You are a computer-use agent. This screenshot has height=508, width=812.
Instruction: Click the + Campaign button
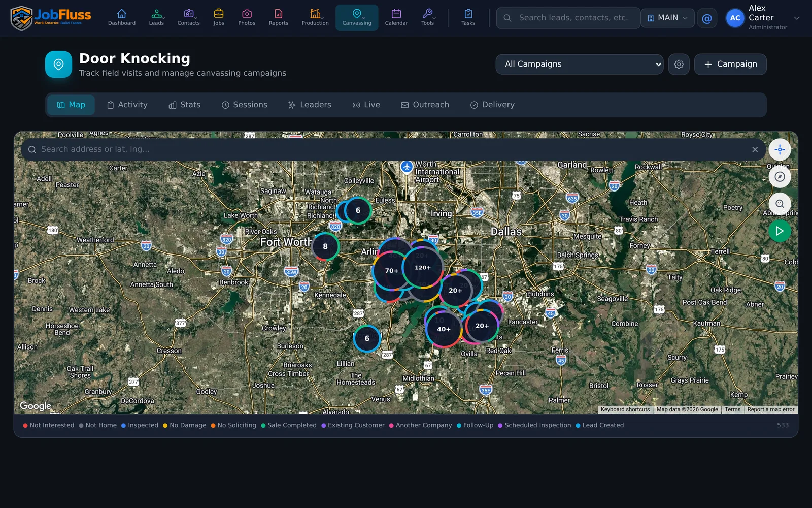coord(730,65)
